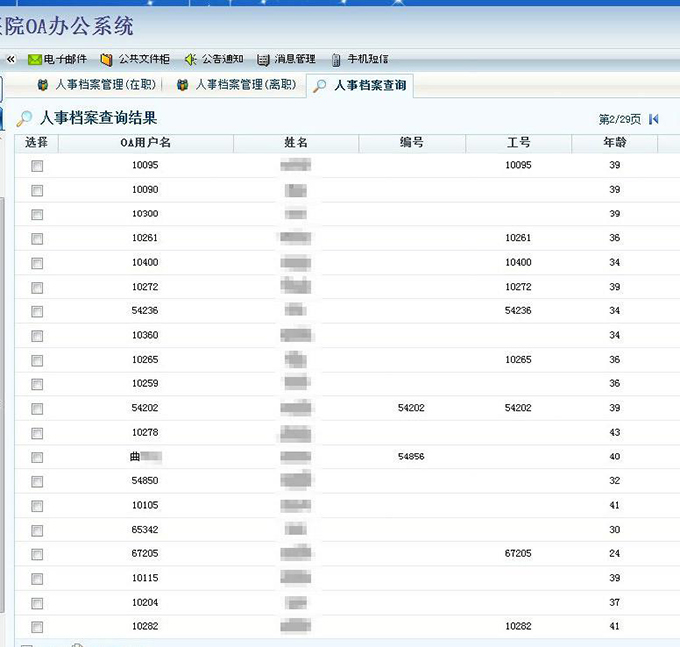The width and height of the screenshot is (680, 647).
Task: Click OA username 10278
Action: point(145,432)
